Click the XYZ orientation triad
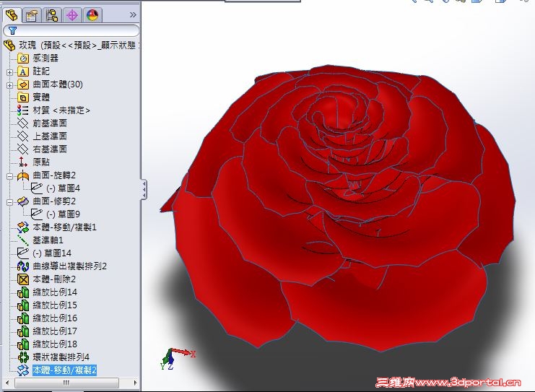Image resolution: width=535 pixels, height=392 pixels. coord(178,359)
